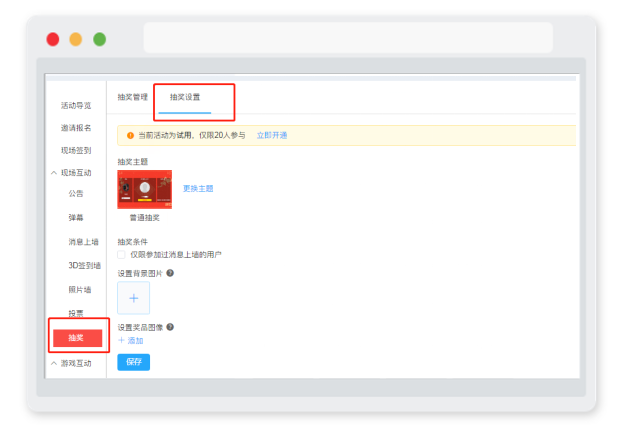Click the yellow minimize window dot
Viewport: 630px width, 430px height.
coord(76,39)
